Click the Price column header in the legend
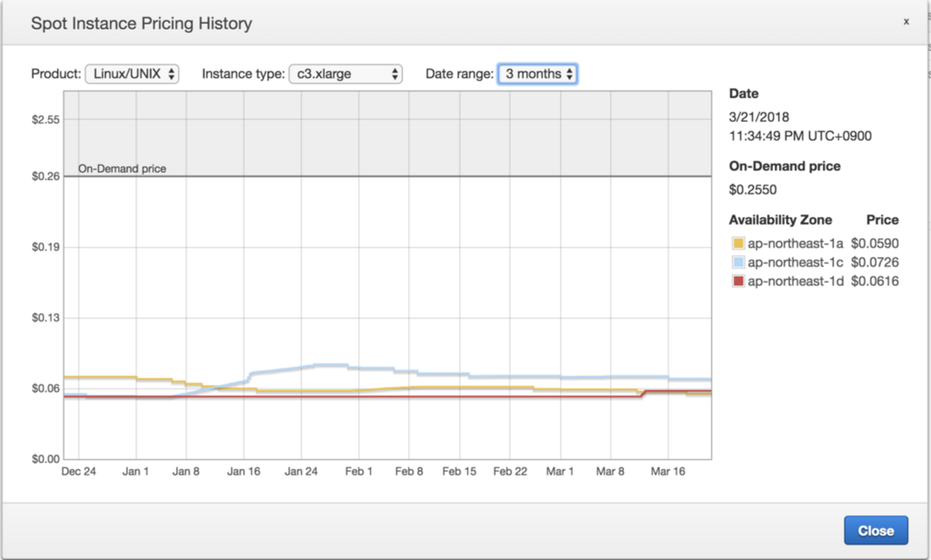 [x=882, y=220]
